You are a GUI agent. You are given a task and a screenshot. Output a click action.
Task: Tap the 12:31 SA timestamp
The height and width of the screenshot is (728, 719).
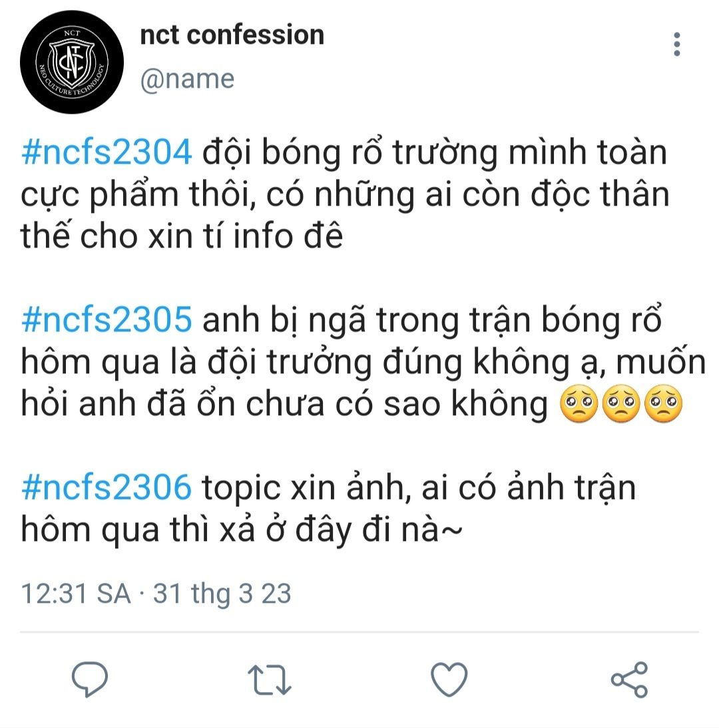pyautogui.click(x=76, y=594)
